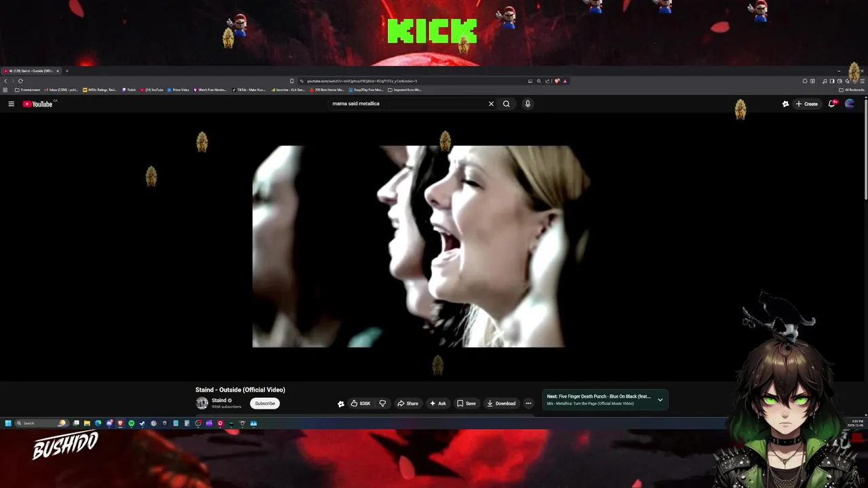Share the Staind Outside video
This screenshot has height=488, width=868.
click(x=408, y=403)
